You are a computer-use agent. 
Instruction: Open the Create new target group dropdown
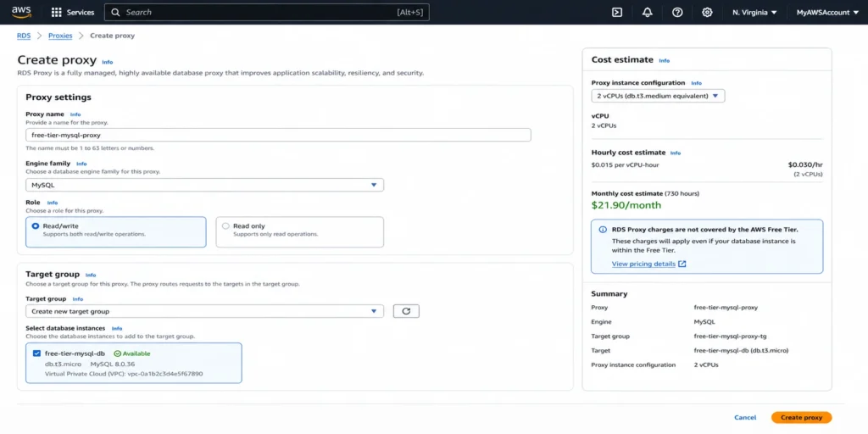[x=205, y=311]
